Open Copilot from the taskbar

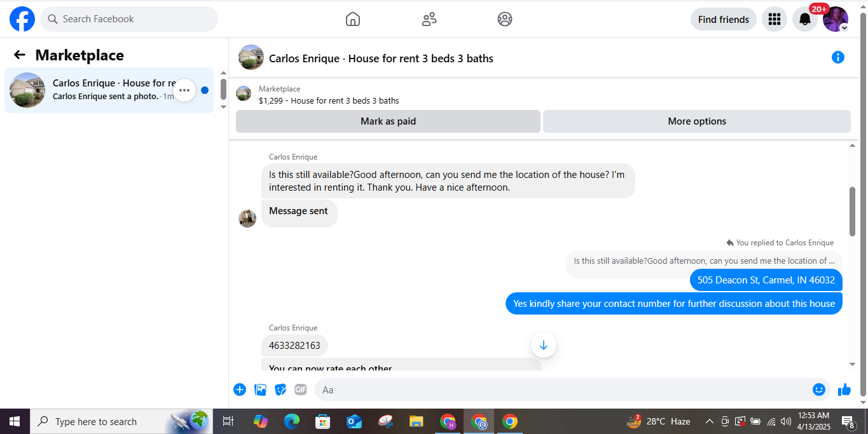(261, 421)
